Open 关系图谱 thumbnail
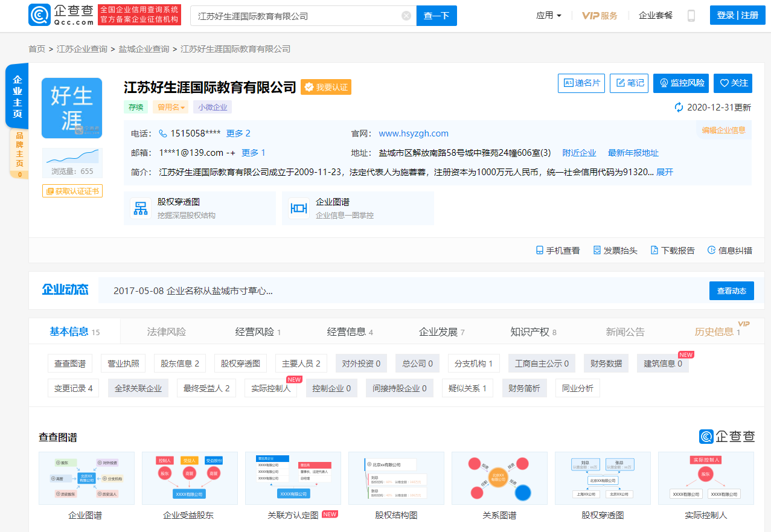The height and width of the screenshot is (532, 771). tap(499, 478)
